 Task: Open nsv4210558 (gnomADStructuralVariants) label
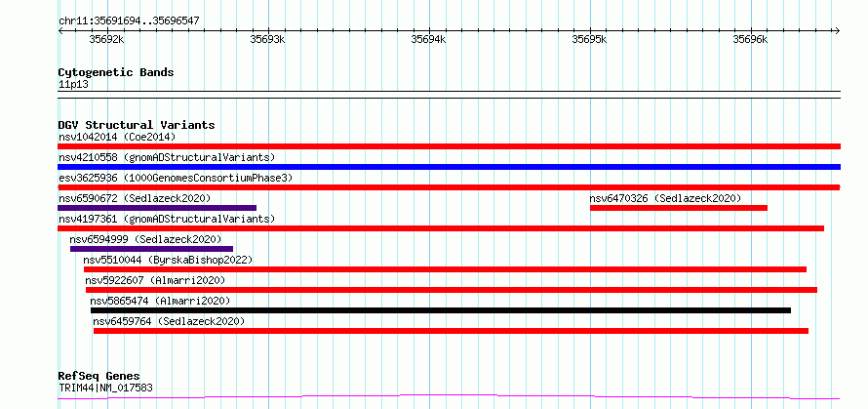pos(167,157)
